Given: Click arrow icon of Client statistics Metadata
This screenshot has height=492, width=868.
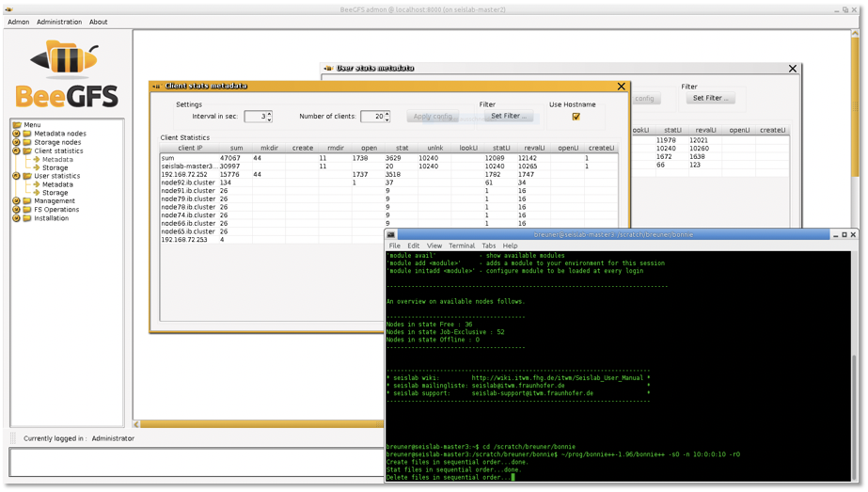Looking at the screenshot, I should coord(37,160).
